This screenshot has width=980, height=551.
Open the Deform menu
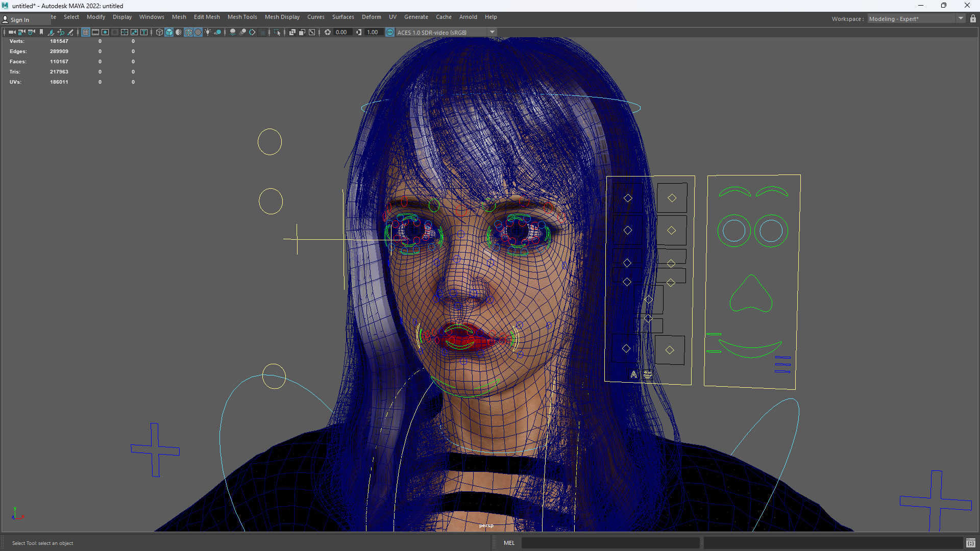coord(372,17)
